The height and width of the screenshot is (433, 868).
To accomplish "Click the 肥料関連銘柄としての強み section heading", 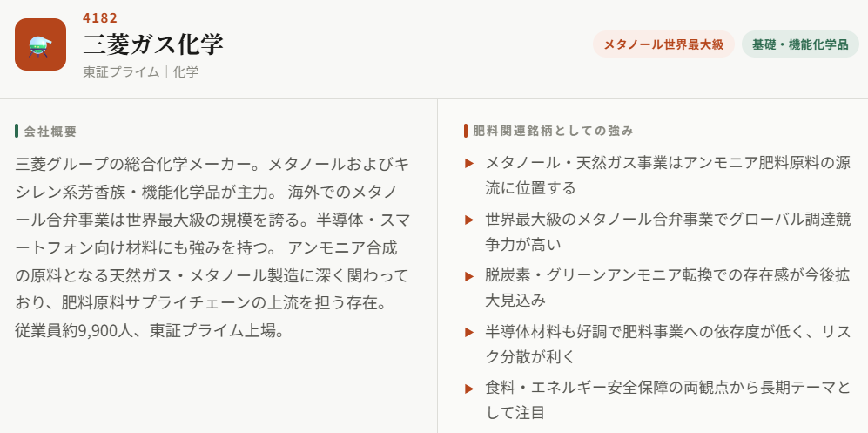I will (x=553, y=131).
